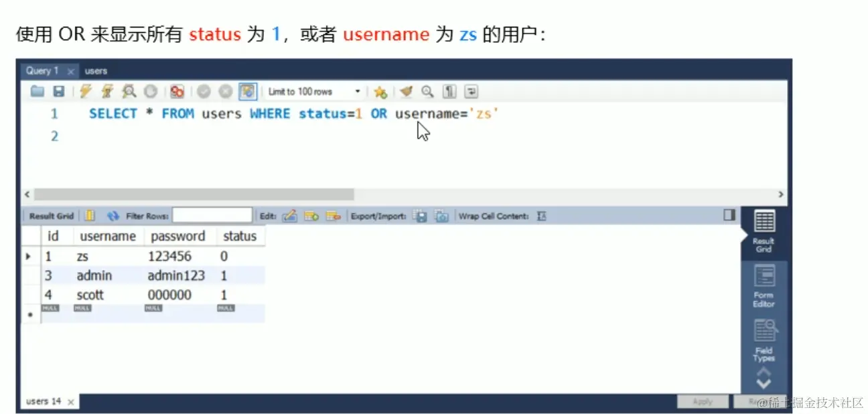Click the word SELECT in the query
Screen dimensions: 868x414
[113, 114]
